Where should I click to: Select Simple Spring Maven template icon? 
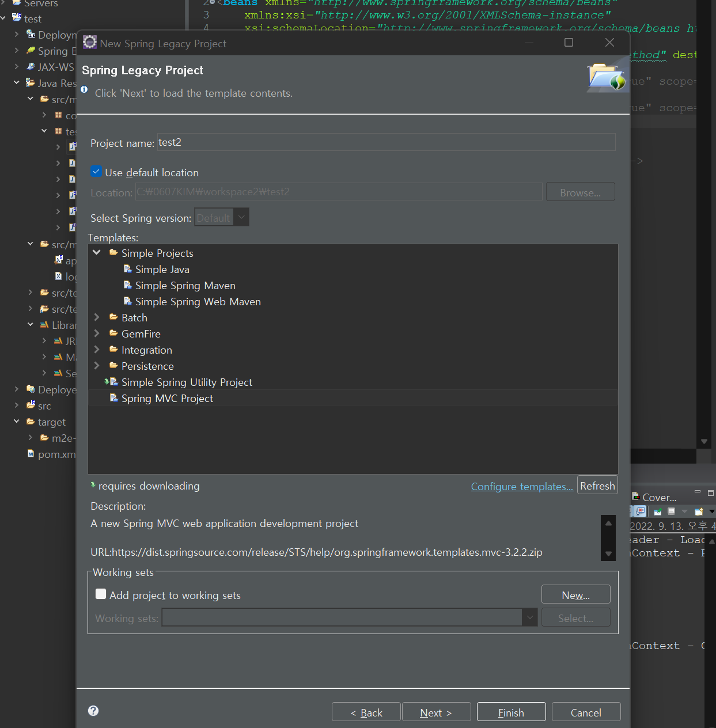pyautogui.click(x=128, y=285)
